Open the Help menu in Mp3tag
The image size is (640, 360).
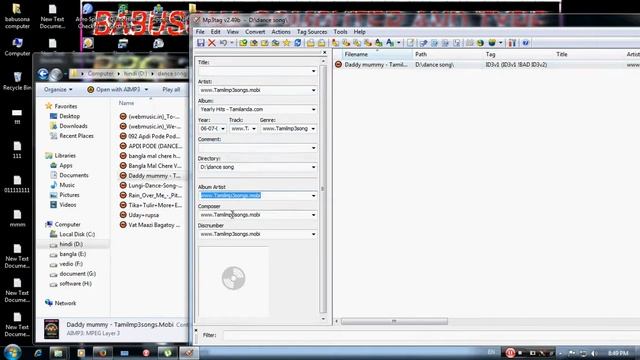click(359, 32)
